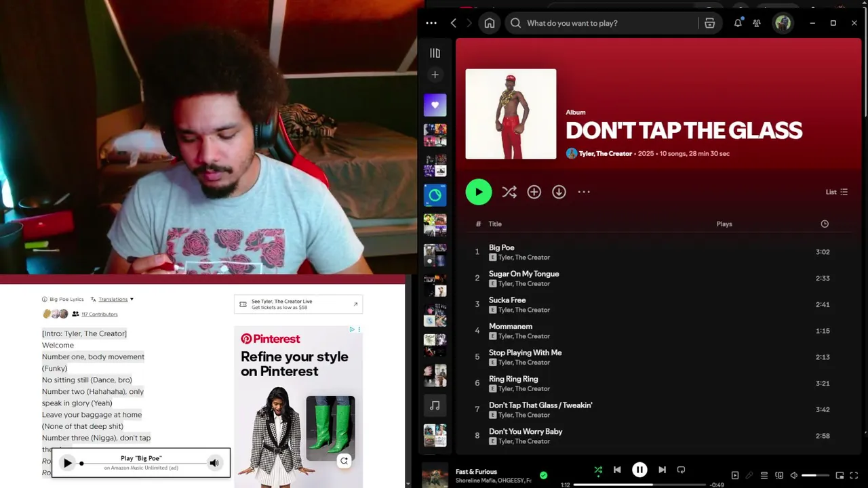Image resolution: width=868 pixels, height=488 pixels.
Task: Click the Don't Tap The Glass album cover
Action: click(x=511, y=114)
